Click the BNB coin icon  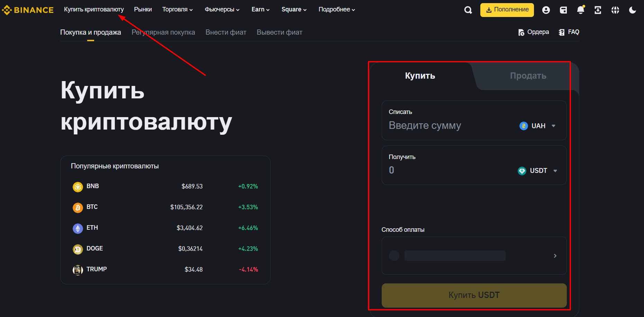tap(78, 187)
